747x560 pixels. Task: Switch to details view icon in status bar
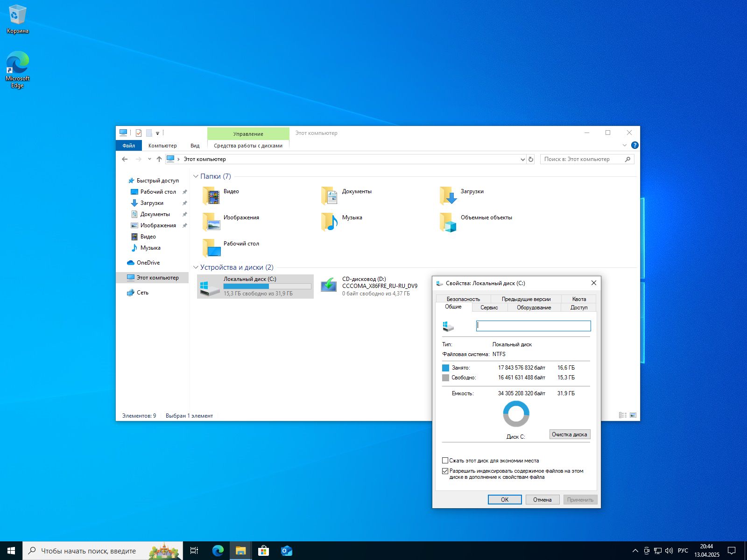[x=623, y=415]
